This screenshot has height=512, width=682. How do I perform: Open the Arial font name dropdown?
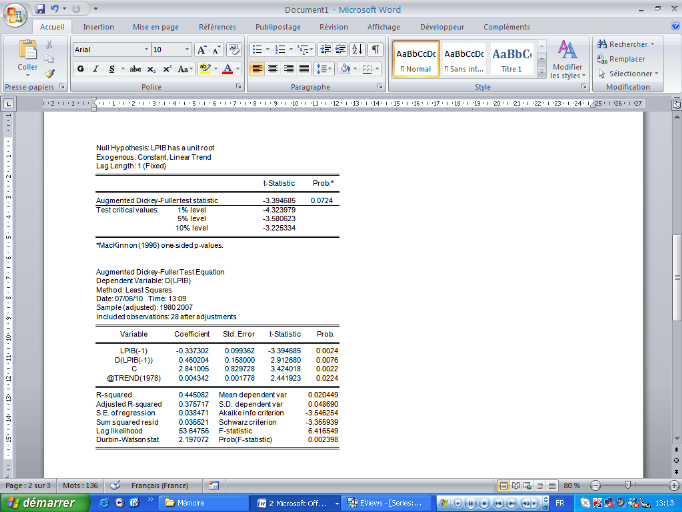145,49
